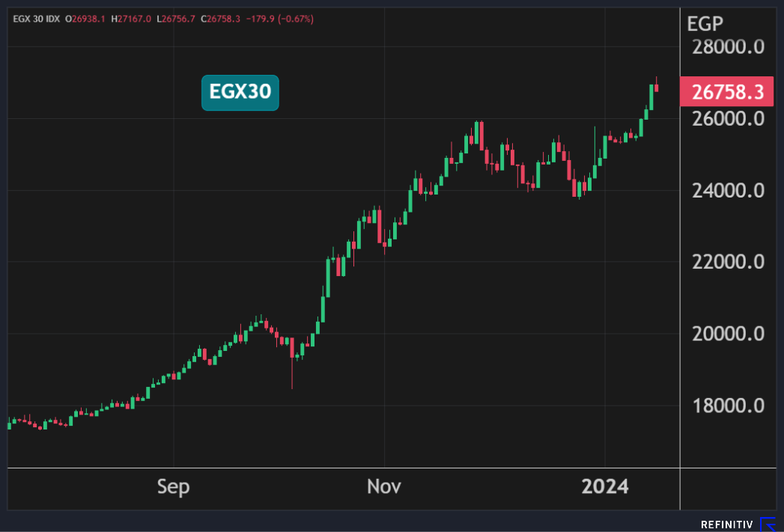784x532 pixels.
Task: Select the Sep marker on time axis
Action: [173, 487]
